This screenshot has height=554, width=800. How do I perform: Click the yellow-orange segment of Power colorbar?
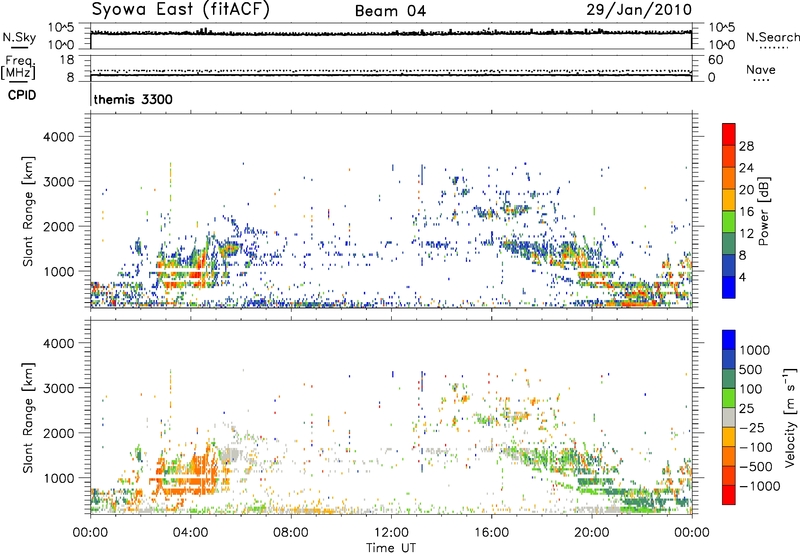[729, 200]
